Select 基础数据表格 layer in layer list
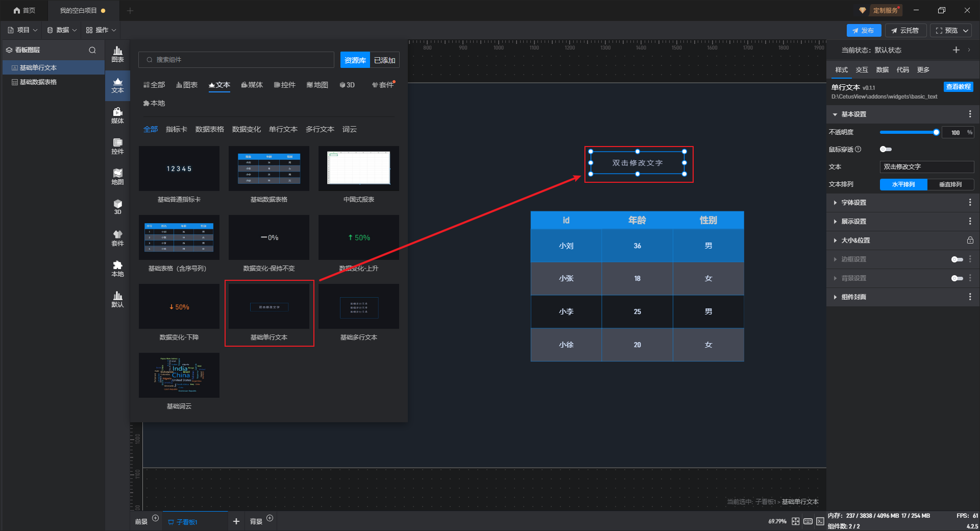Image resolution: width=980 pixels, height=531 pixels. (54, 82)
